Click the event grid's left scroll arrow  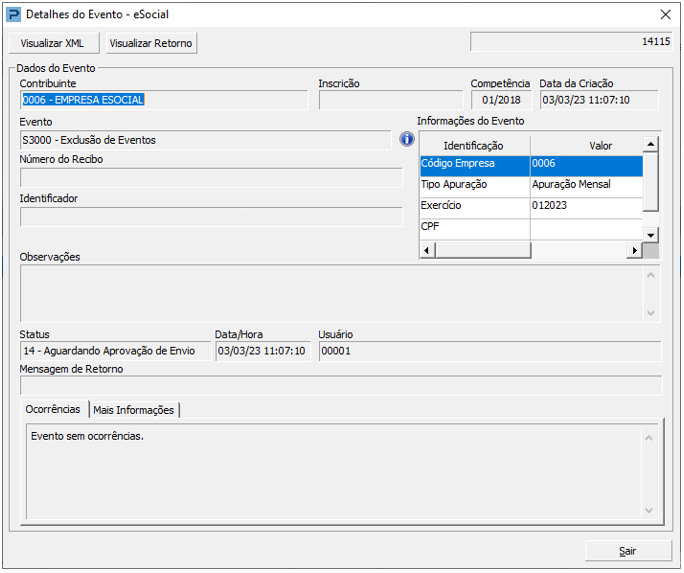(x=427, y=251)
